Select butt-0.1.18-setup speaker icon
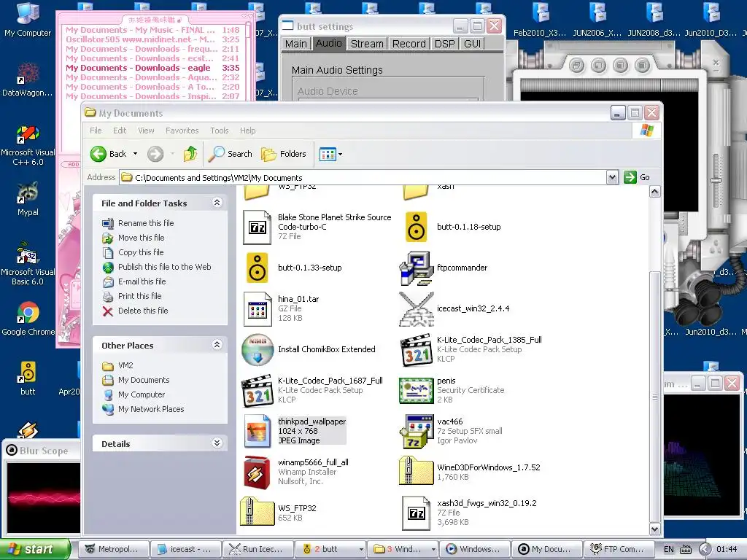The image size is (747, 560). coord(417,227)
